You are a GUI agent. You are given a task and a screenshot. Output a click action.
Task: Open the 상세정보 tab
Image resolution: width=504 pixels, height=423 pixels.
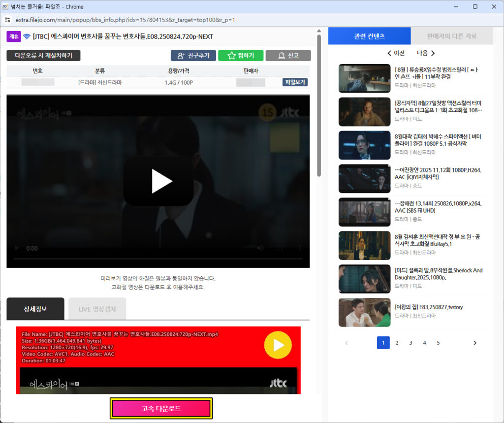(35, 309)
